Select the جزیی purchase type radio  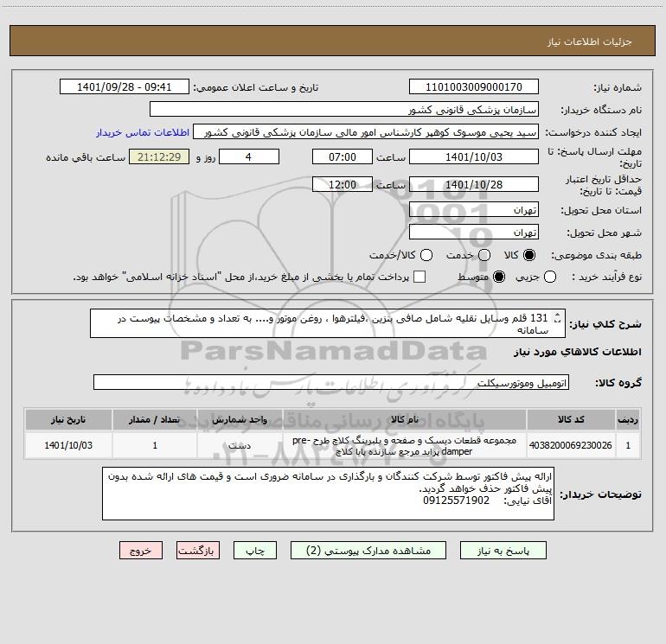point(549,277)
